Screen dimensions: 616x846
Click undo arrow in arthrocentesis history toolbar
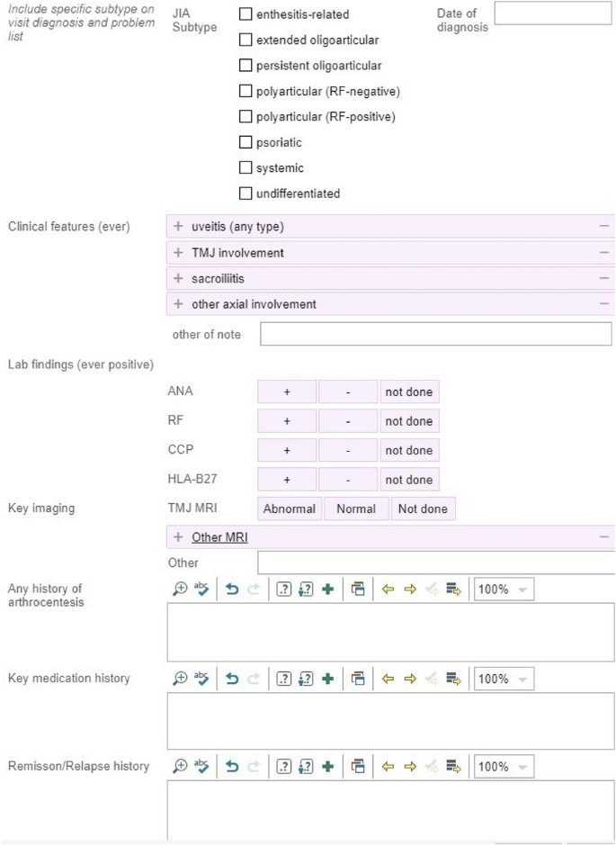[x=232, y=589]
